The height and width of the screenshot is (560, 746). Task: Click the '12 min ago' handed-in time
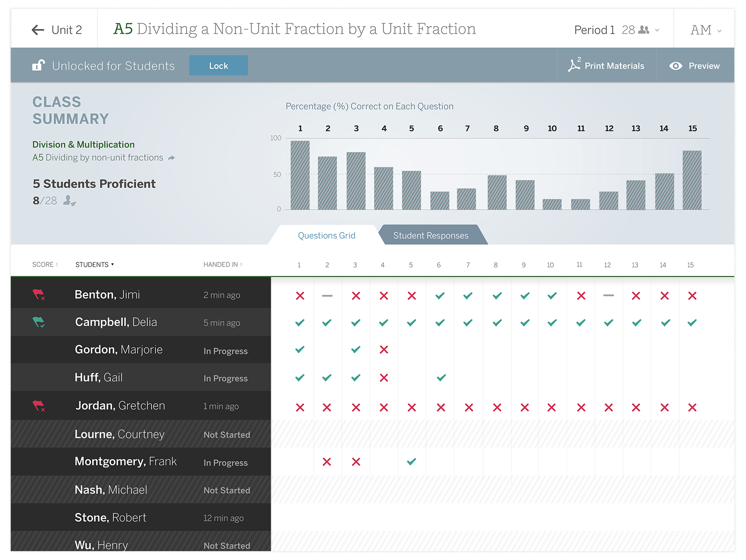tap(223, 518)
